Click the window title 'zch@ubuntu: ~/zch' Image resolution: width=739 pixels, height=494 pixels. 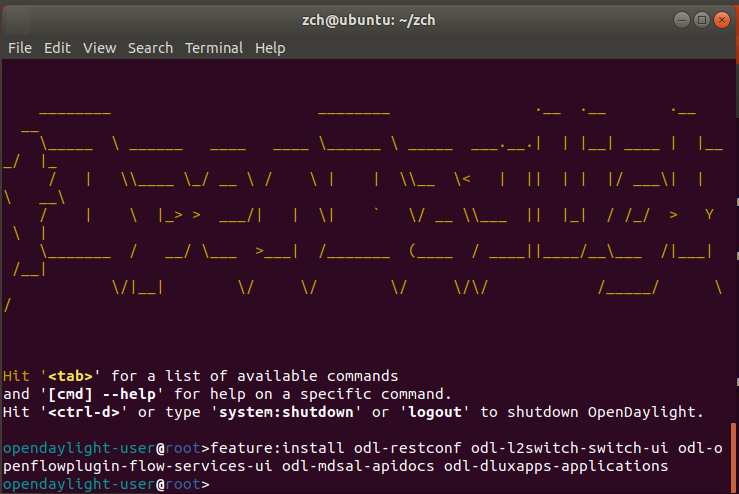tap(369, 20)
